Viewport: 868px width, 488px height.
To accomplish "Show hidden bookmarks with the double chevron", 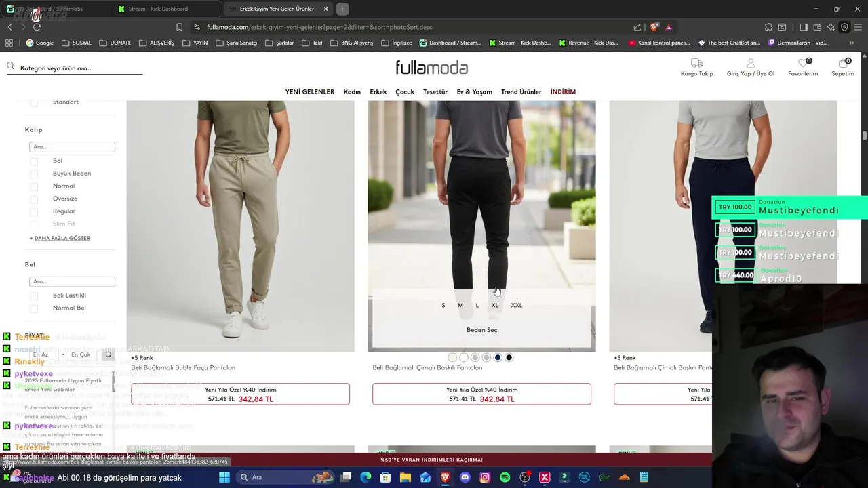I will coord(852,43).
